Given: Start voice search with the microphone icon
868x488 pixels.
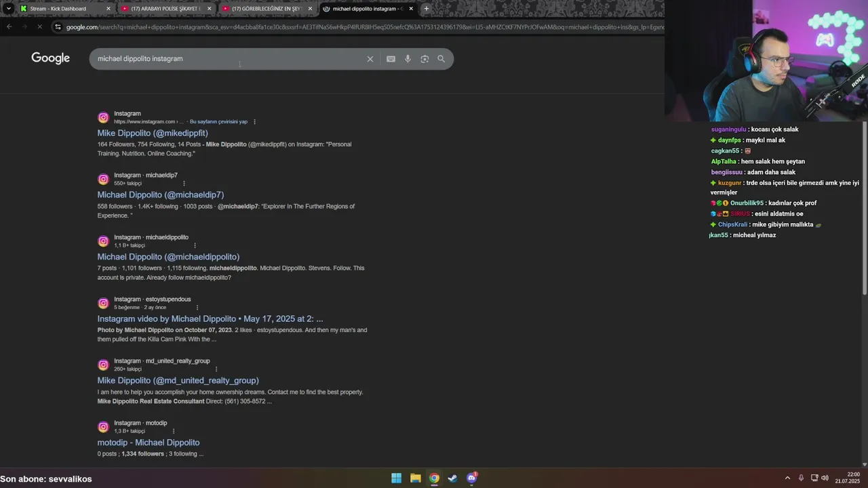Looking at the screenshot, I should [x=408, y=59].
